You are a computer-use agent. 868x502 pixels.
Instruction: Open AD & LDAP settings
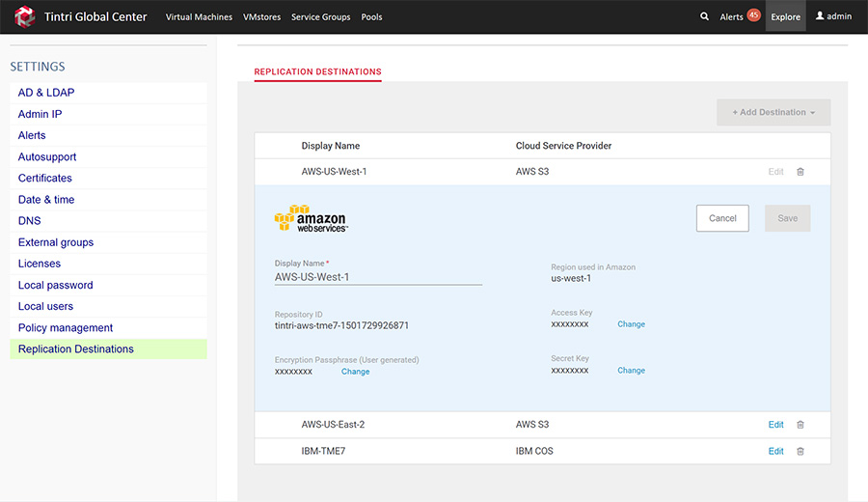pyautogui.click(x=108, y=93)
